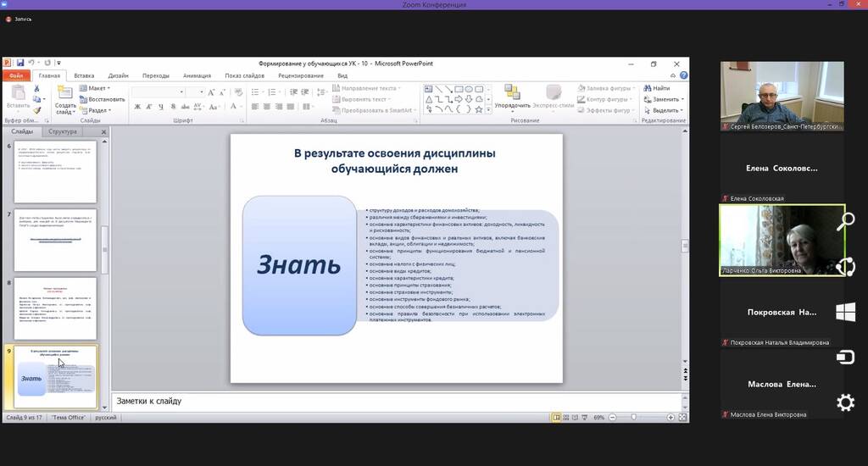Pick the rectangle shape in gallery
Image resolution: width=868 pixels, height=466 pixels.
459,89
